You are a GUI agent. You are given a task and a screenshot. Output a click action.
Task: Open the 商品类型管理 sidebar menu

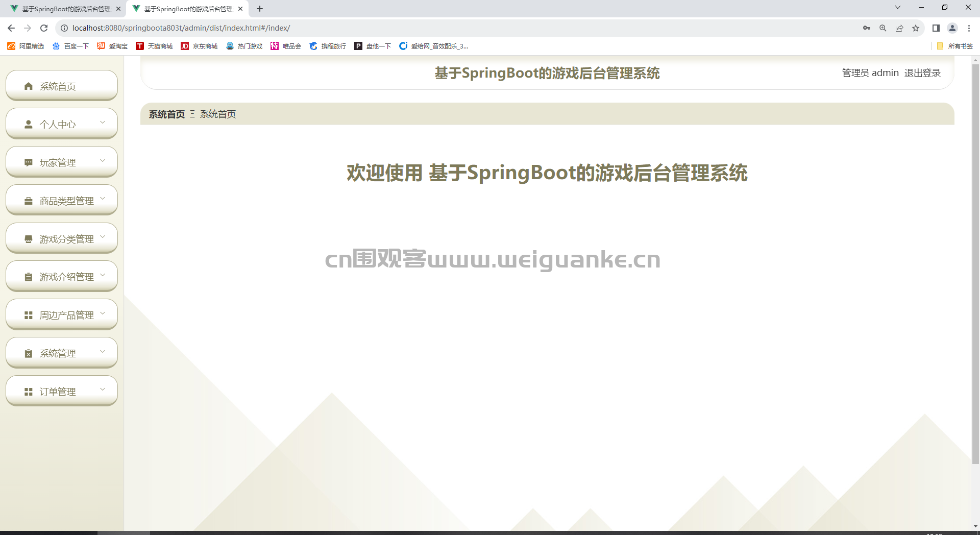(62, 200)
